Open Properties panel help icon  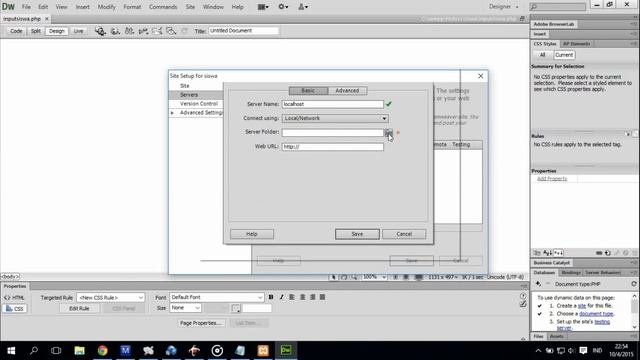pos(523,296)
